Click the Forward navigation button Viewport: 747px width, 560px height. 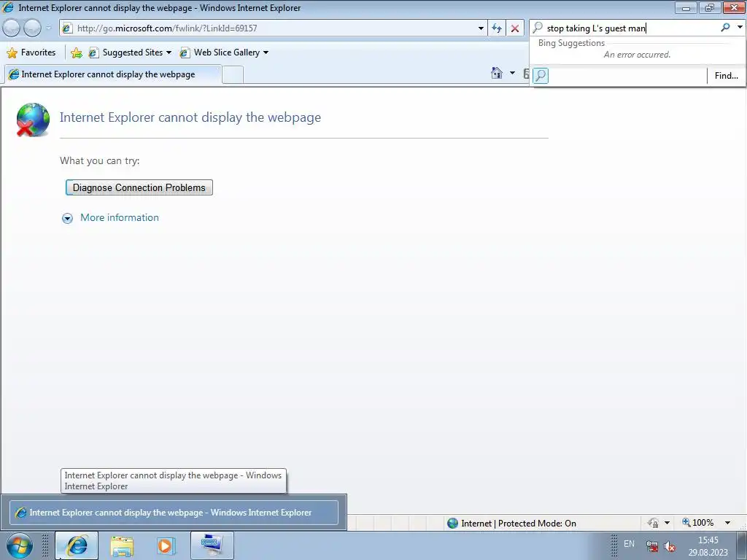click(x=32, y=28)
